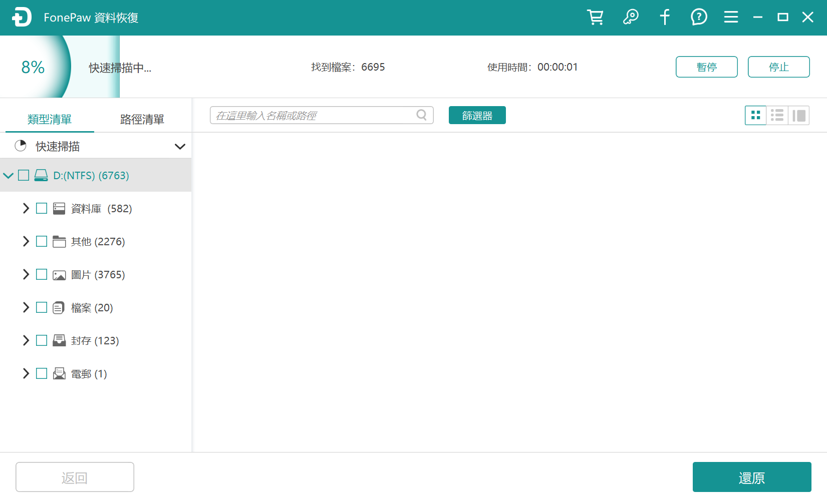
Task: Expand the 其他 tree node
Action: pyautogui.click(x=26, y=241)
